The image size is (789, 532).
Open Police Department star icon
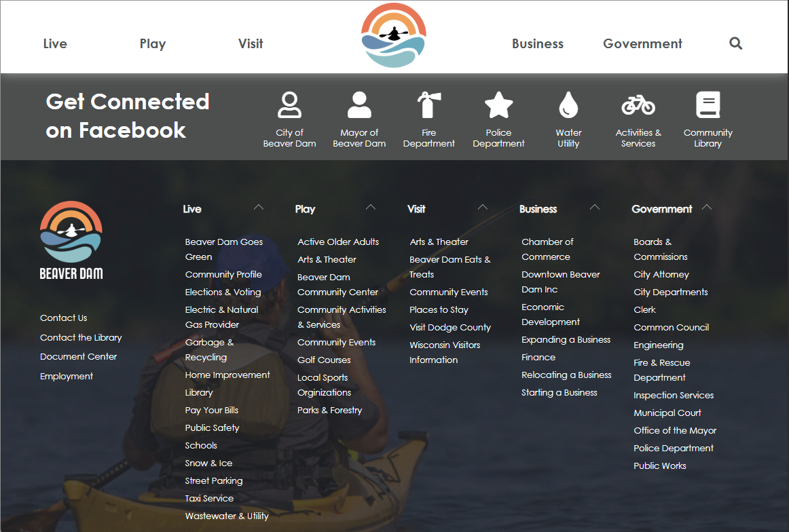click(x=498, y=104)
